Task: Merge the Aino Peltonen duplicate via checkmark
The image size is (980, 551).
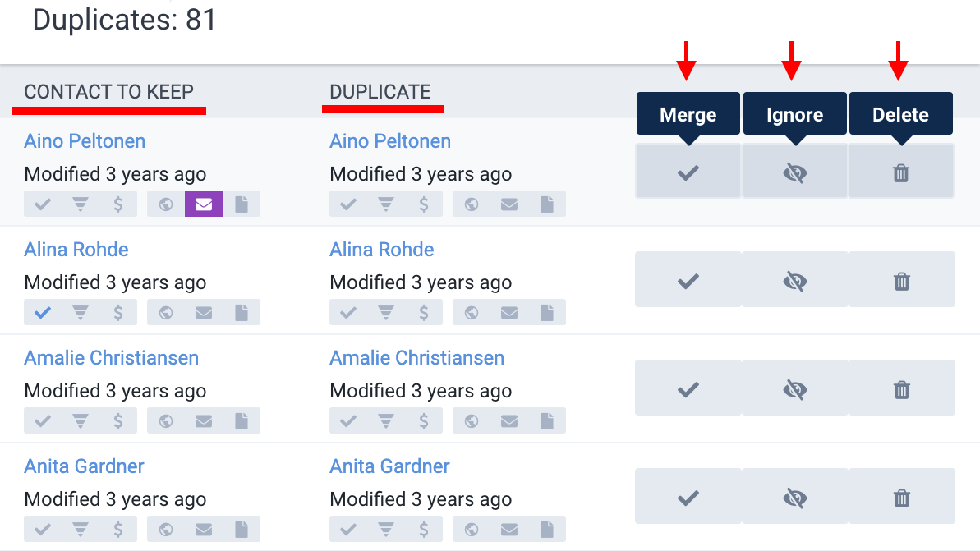Action: (x=688, y=171)
